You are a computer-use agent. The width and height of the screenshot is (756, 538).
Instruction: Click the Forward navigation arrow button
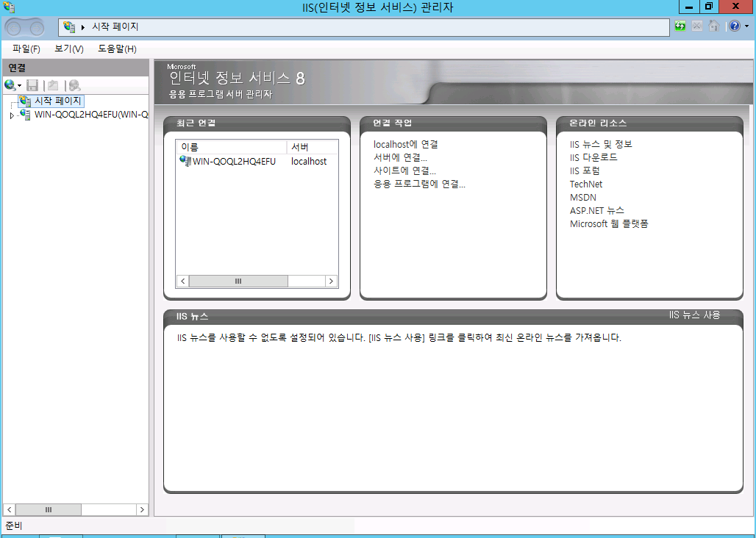tap(36, 29)
